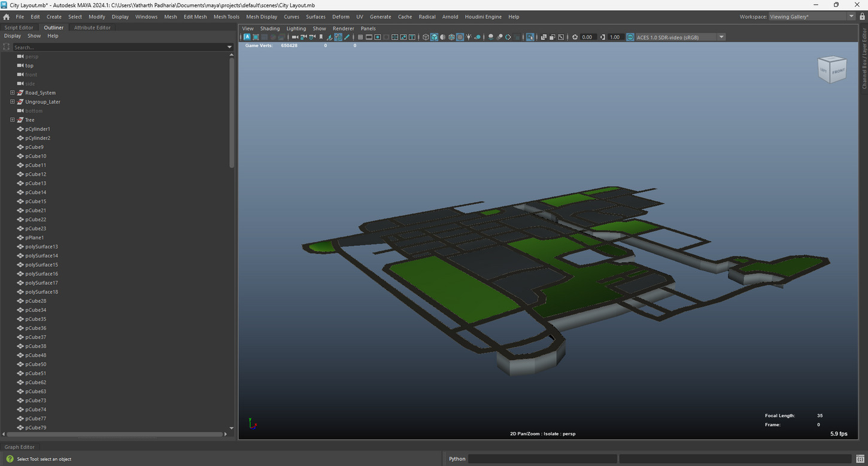
Task: Open the Outliner Display menu
Action: pyautogui.click(x=13, y=36)
